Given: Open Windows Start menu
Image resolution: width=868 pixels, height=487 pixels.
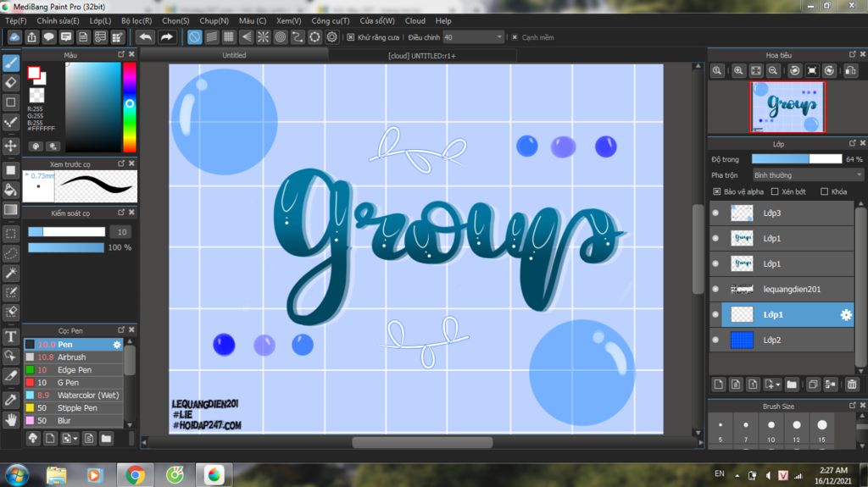Looking at the screenshot, I should pyautogui.click(x=17, y=475).
